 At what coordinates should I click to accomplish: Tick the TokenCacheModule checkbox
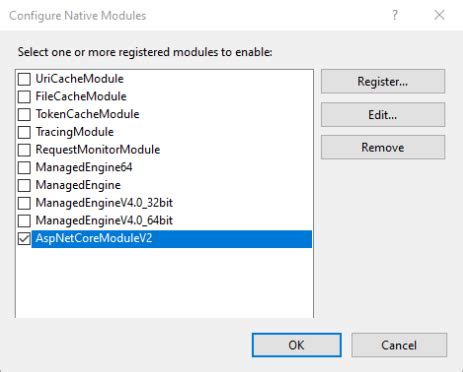[x=24, y=115]
